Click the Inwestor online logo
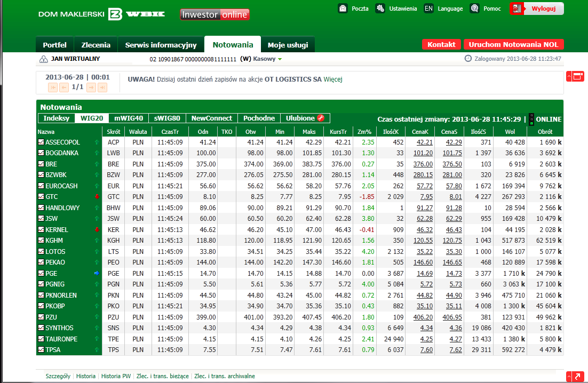 (214, 14)
